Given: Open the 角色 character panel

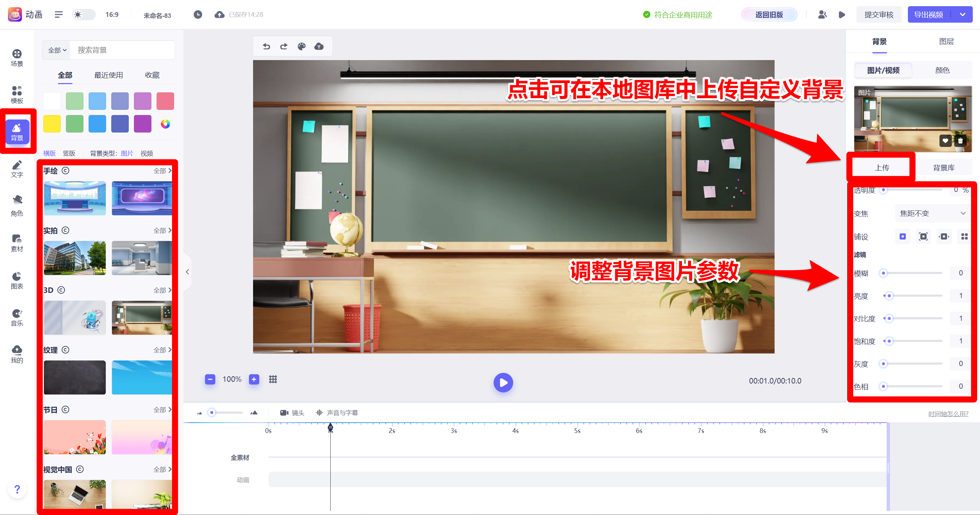Looking at the screenshot, I should (x=17, y=206).
